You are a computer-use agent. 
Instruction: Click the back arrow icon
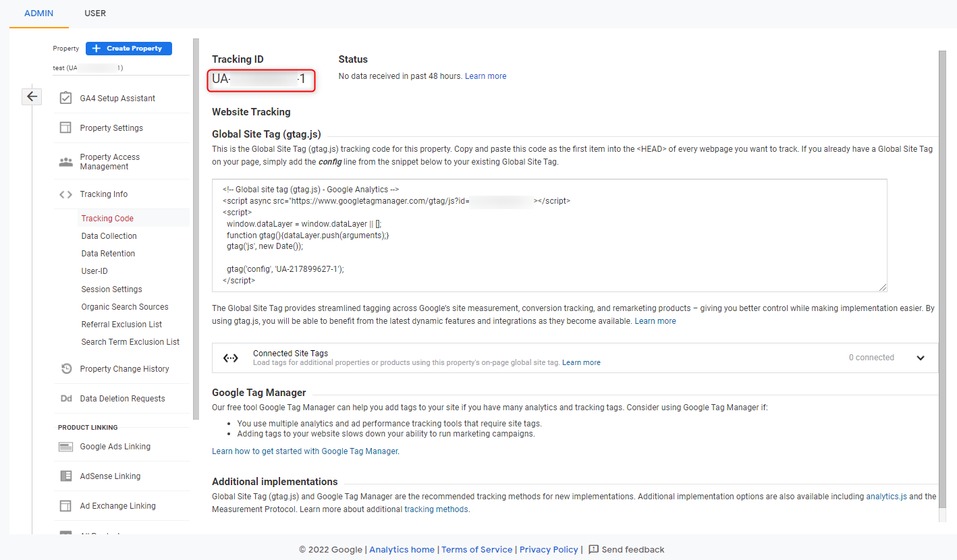tap(32, 96)
